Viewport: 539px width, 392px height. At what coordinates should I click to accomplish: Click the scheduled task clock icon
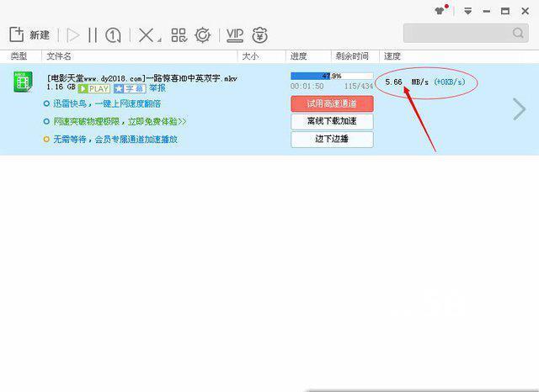(113, 35)
